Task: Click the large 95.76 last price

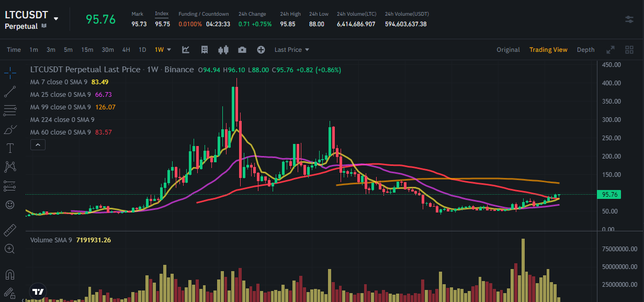Action: pyautogui.click(x=100, y=19)
